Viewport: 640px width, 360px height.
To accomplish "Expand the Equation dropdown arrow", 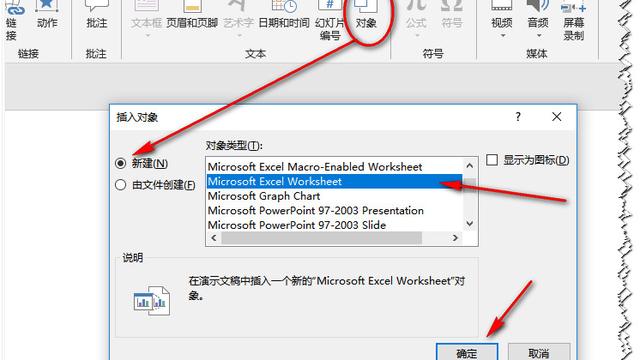I will tap(417, 36).
